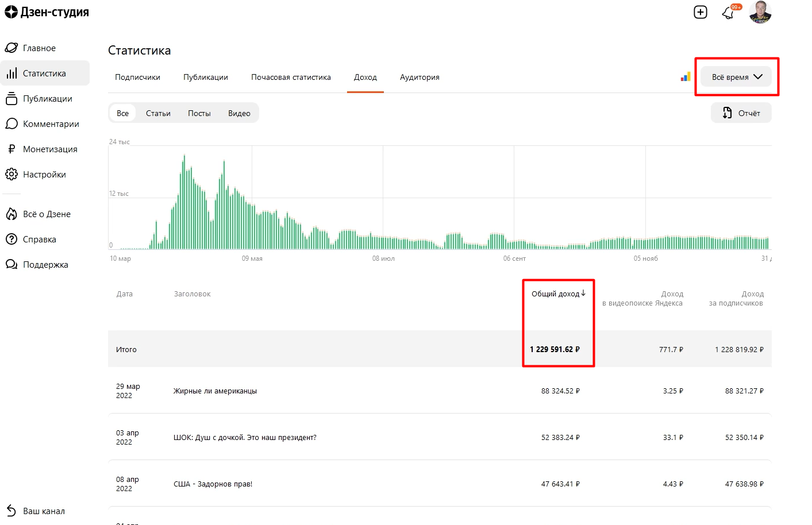Click the 05 нояб chart axis label
Image resolution: width=812 pixels, height=525 pixels.
pyautogui.click(x=646, y=258)
